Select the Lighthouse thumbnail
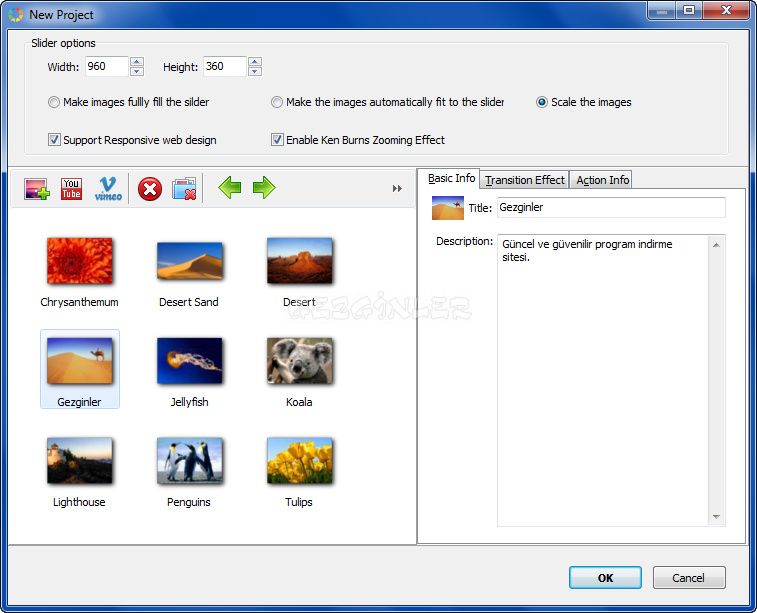 click(80, 461)
